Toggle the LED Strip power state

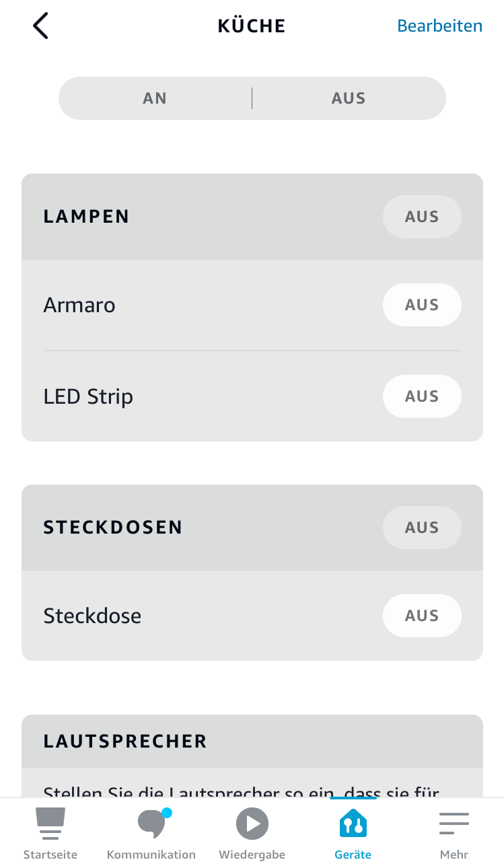tap(422, 396)
